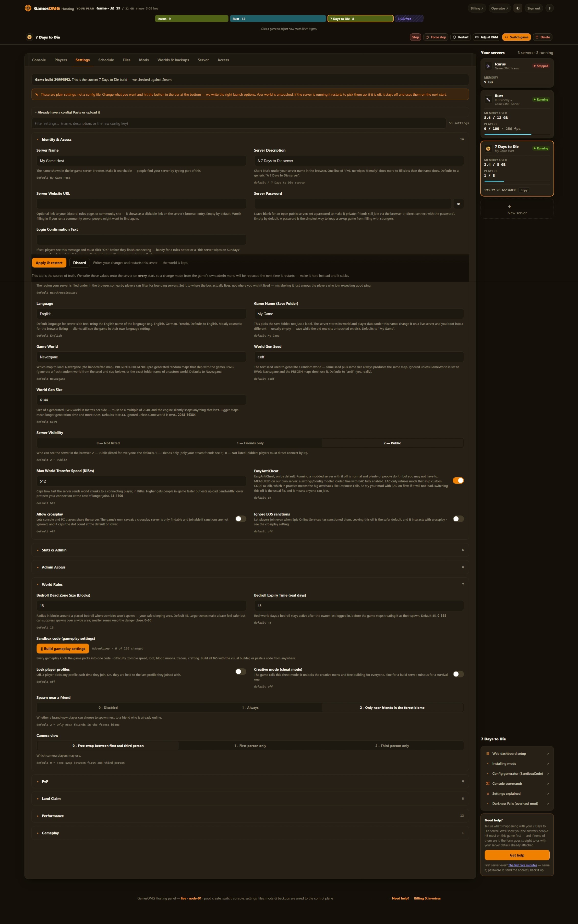Click the Icarus satellite icon in server list
Viewport: 578px width, 924px height.
(x=488, y=66)
